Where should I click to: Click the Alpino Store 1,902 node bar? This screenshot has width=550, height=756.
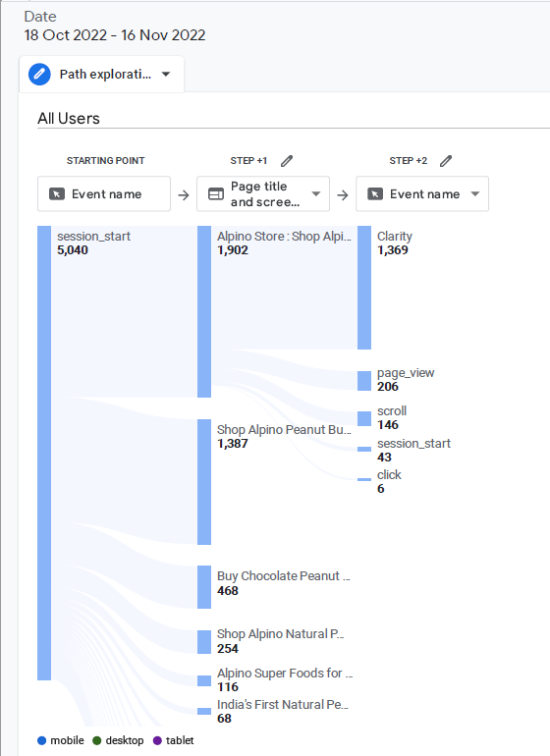point(204,311)
